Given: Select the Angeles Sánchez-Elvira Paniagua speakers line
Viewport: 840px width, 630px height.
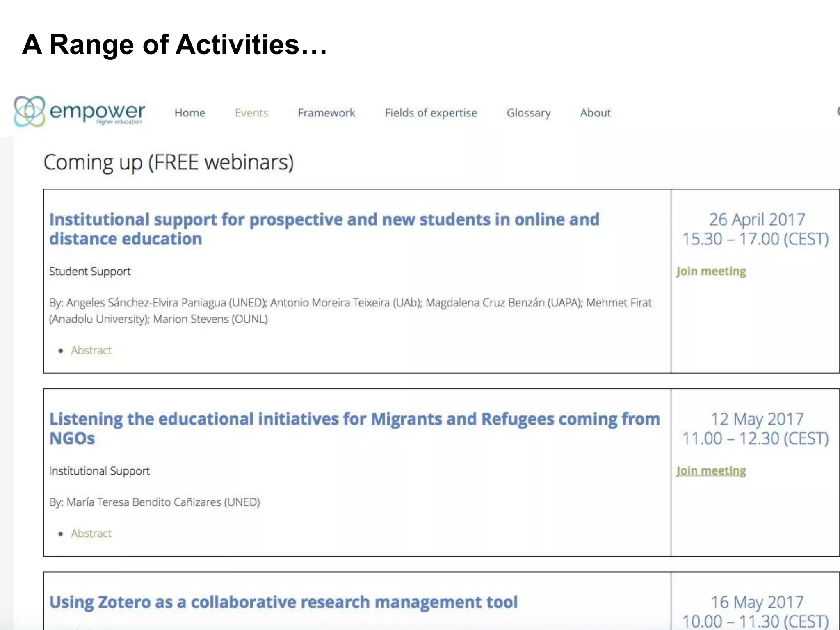Looking at the screenshot, I should [350, 311].
